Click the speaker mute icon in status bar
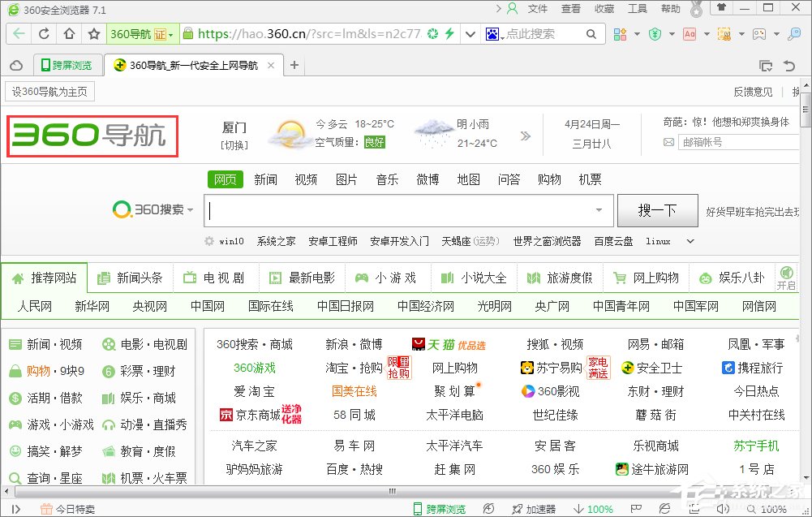The image size is (812, 517). click(x=722, y=507)
